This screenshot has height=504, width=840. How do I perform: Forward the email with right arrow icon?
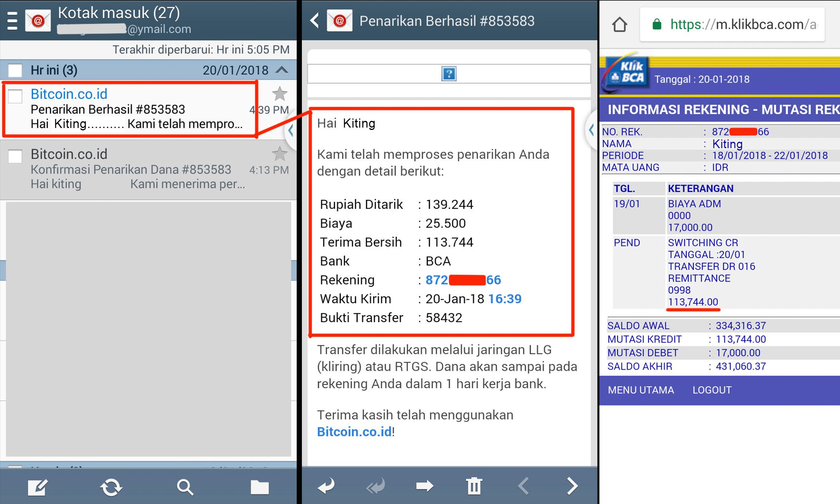tap(425, 486)
